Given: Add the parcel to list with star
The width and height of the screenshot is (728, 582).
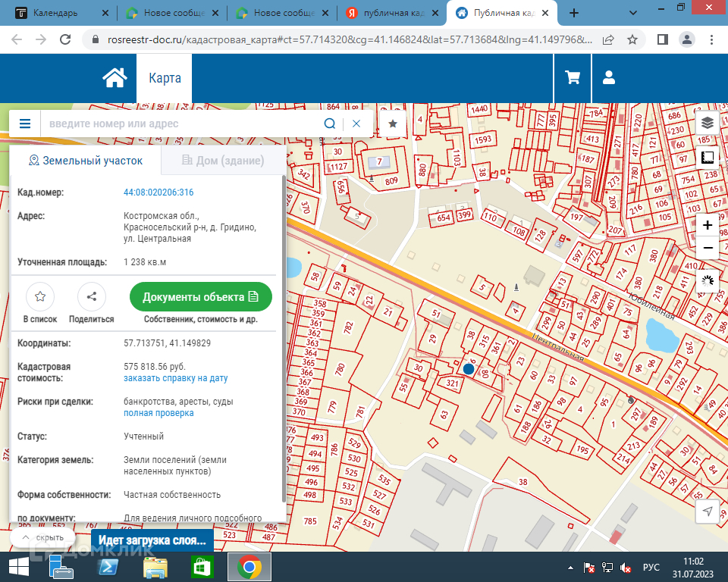Looking at the screenshot, I should [x=40, y=296].
